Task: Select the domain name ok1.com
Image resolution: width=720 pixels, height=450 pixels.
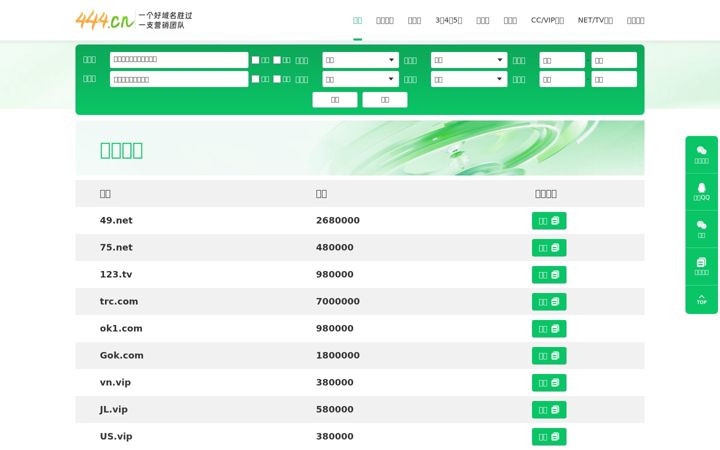Action: pyautogui.click(x=121, y=328)
